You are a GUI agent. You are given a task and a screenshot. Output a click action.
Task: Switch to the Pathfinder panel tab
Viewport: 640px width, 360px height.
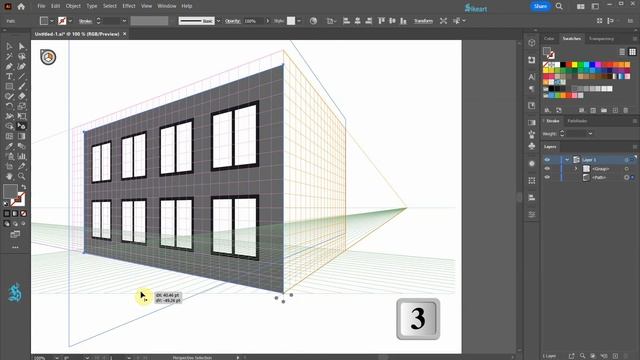pyautogui.click(x=578, y=121)
